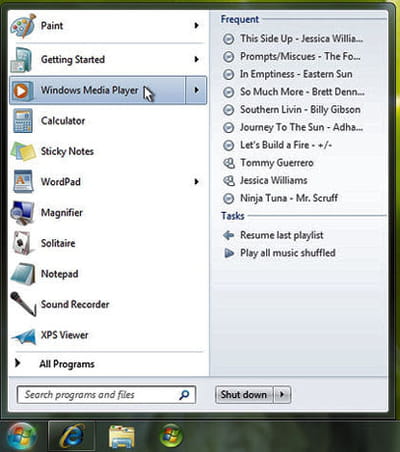Click disc icon beside This Side Up
Viewport: 400px width, 452px height.
pyautogui.click(x=228, y=39)
